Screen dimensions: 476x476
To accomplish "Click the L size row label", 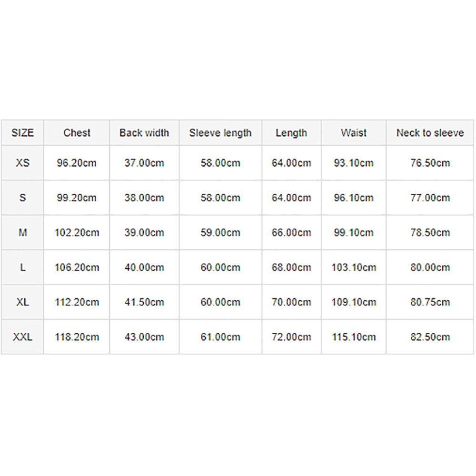I will click(x=22, y=267).
